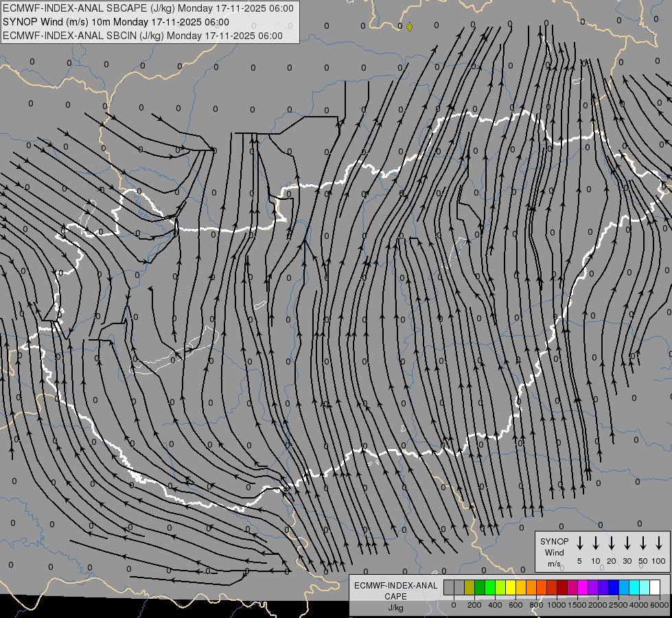Screen dimensions: 672x618
Task: Pick the first grey swatch starting the CAPE legend
Action: coord(449,587)
